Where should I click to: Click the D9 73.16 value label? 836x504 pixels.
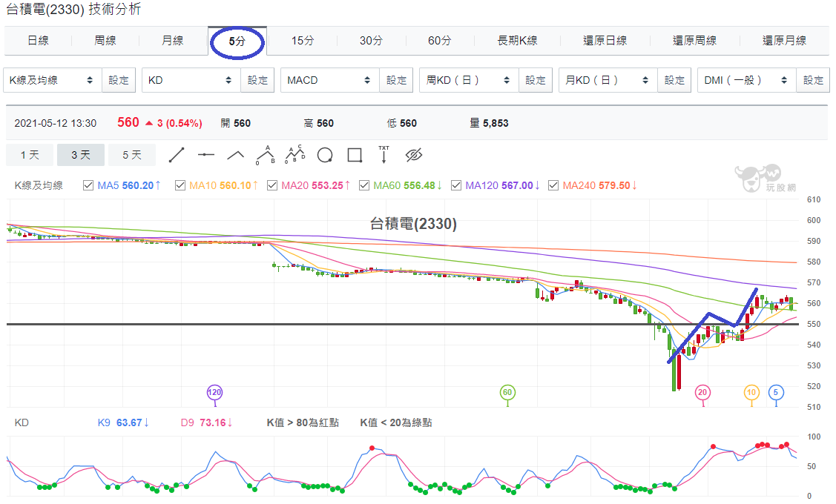coord(206,423)
